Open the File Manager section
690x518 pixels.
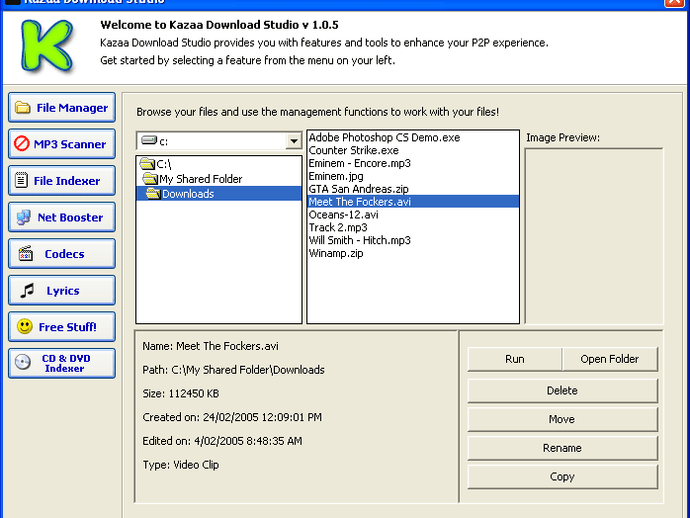[62, 107]
